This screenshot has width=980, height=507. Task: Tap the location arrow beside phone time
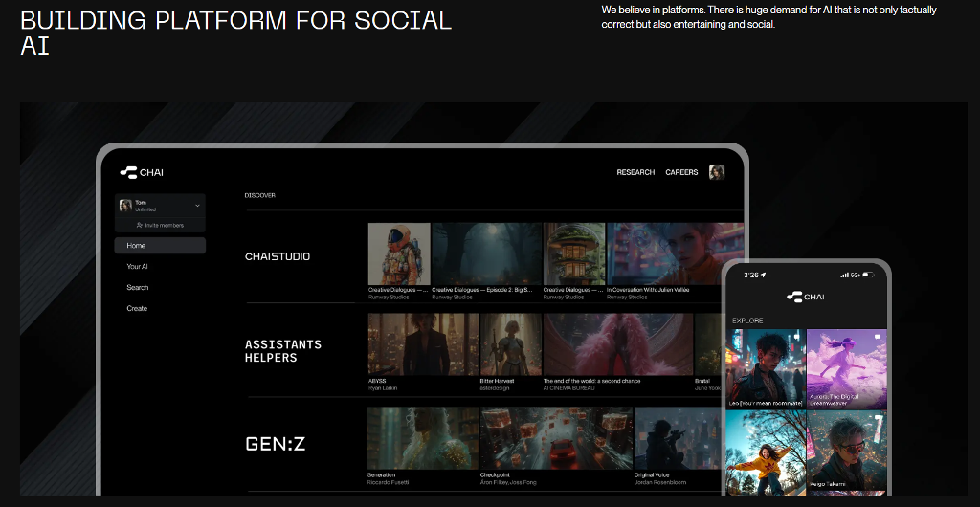coord(764,275)
